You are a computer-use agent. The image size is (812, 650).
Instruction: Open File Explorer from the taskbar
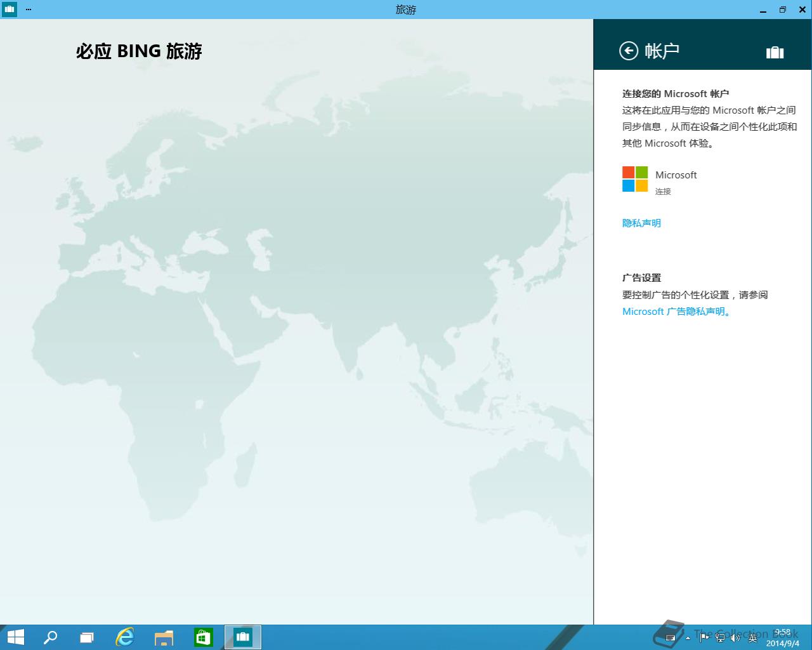164,637
